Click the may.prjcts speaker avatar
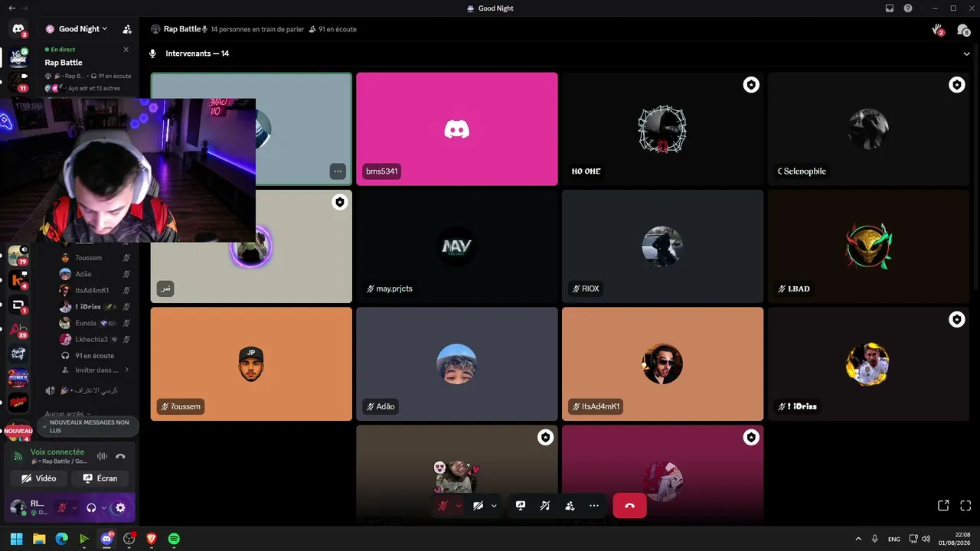The width and height of the screenshot is (980, 551). tap(457, 246)
